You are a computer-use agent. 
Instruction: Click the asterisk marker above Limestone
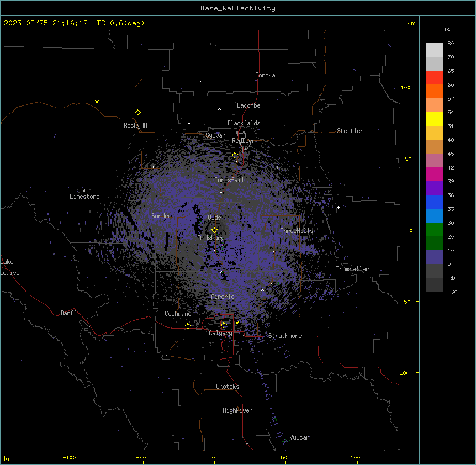pyautogui.click(x=84, y=191)
